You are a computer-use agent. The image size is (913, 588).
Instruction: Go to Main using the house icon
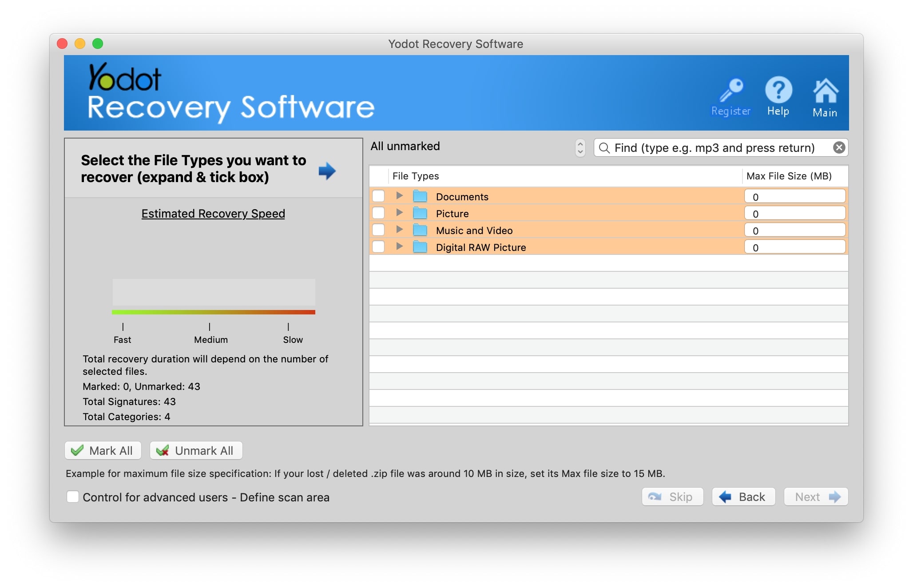point(825,91)
